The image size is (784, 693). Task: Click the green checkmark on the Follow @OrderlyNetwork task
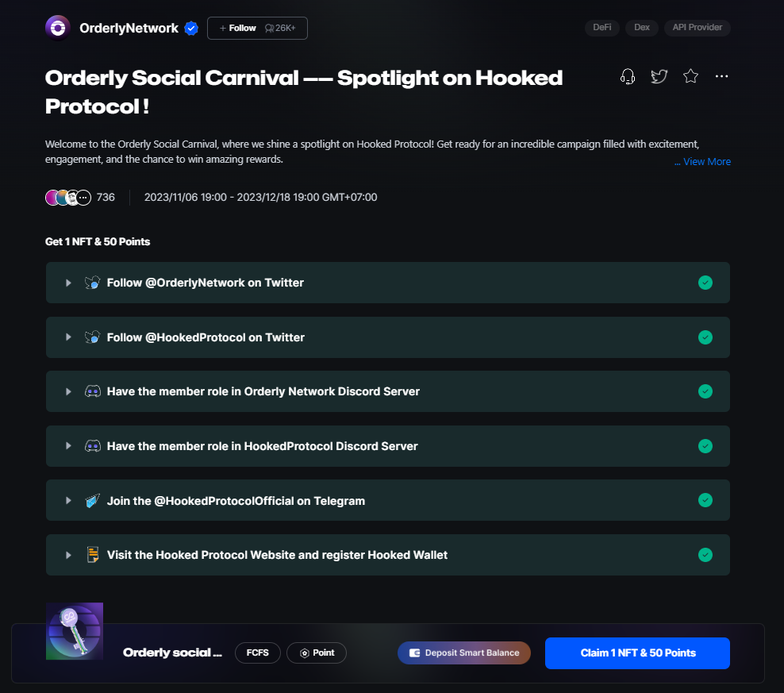(705, 283)
